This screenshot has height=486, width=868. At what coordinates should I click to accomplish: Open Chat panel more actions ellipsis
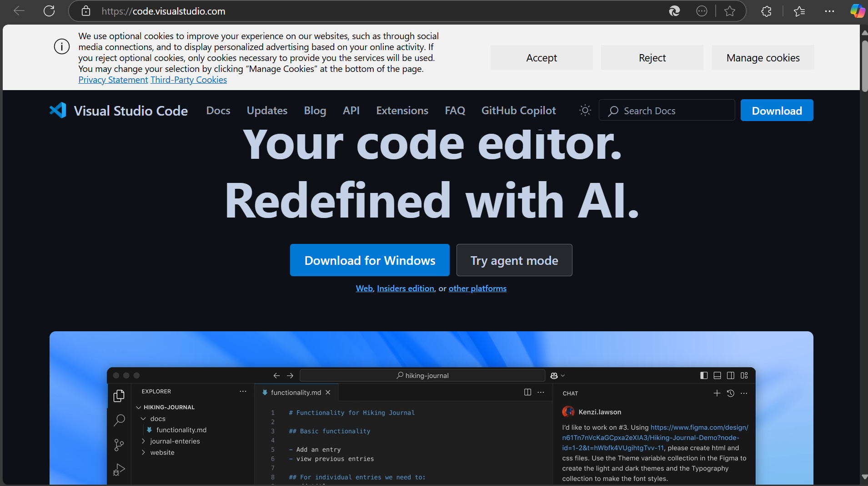coord(744,393)
